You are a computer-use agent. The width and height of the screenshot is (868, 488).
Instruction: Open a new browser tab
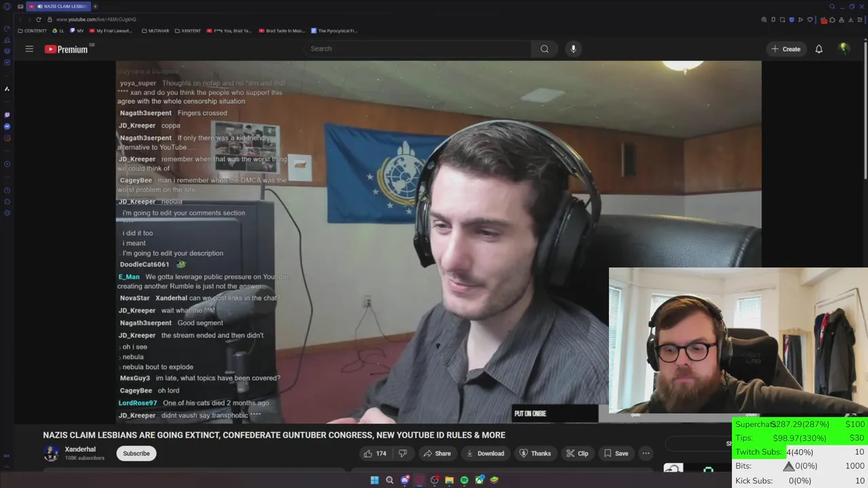click(x=95, y=6)
